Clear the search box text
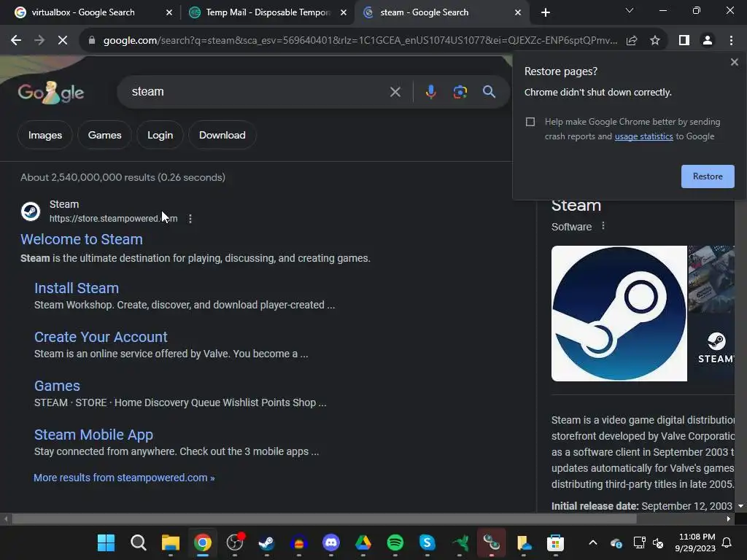The height and width of the screenshot is (560, 747). pos(395,92)
